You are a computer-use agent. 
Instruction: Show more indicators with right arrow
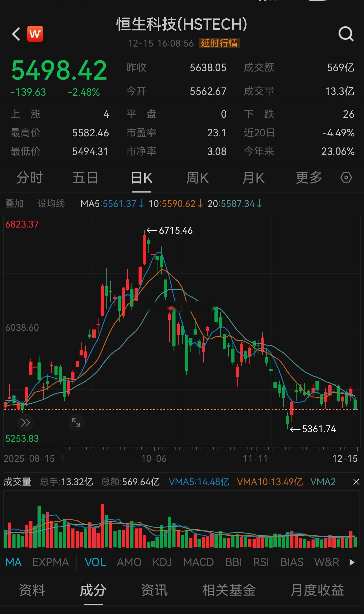tap(352, 562)
